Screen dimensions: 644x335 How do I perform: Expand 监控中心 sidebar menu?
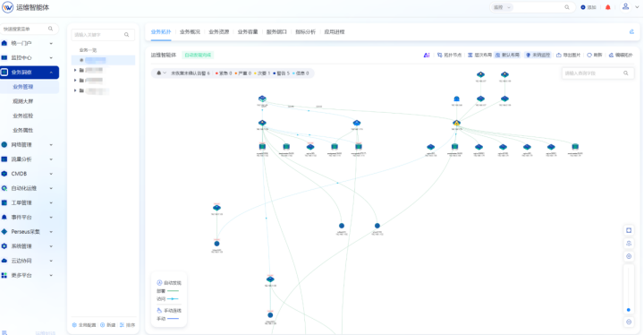point(29,57)
